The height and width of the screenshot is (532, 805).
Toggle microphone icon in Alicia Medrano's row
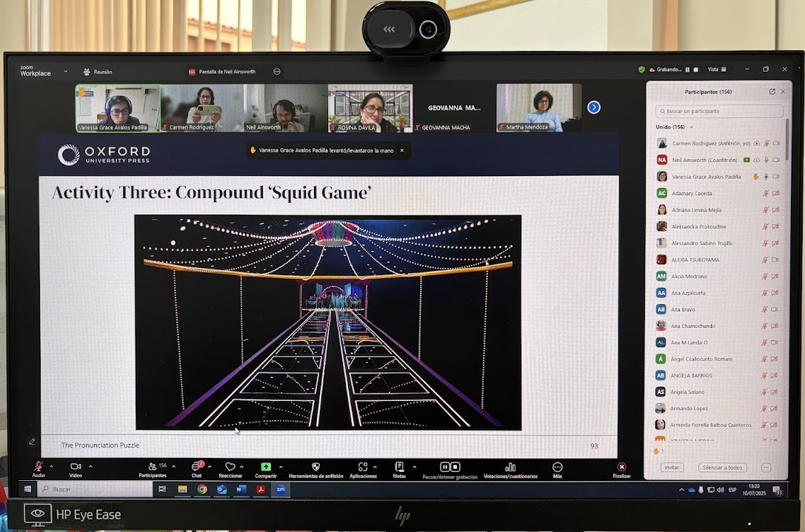(x=765, y=277)
